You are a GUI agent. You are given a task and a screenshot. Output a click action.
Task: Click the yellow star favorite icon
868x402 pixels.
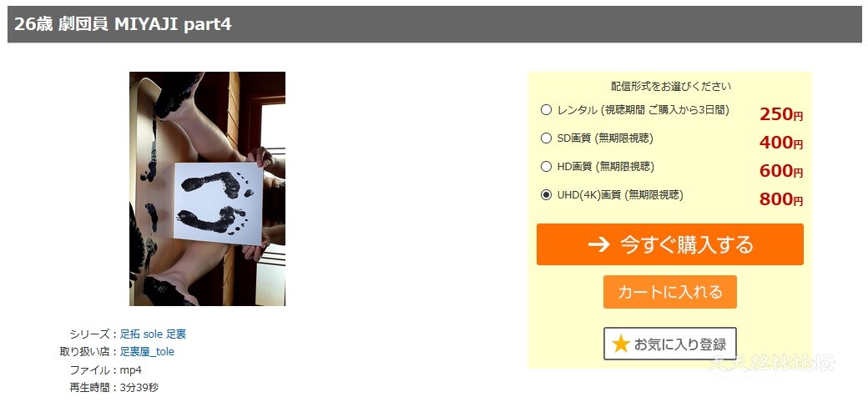tap(621, 344)
